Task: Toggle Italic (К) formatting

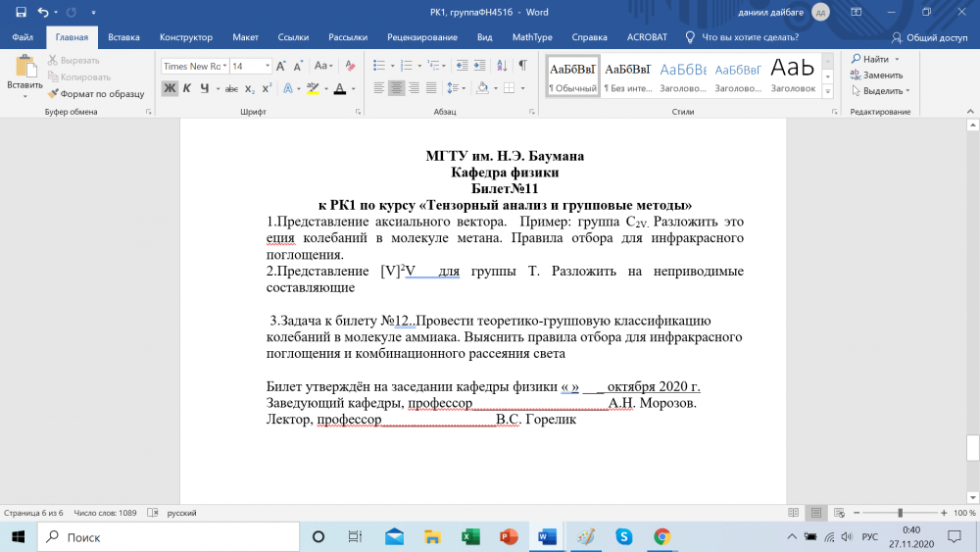Action: click(x=186, y=88)
